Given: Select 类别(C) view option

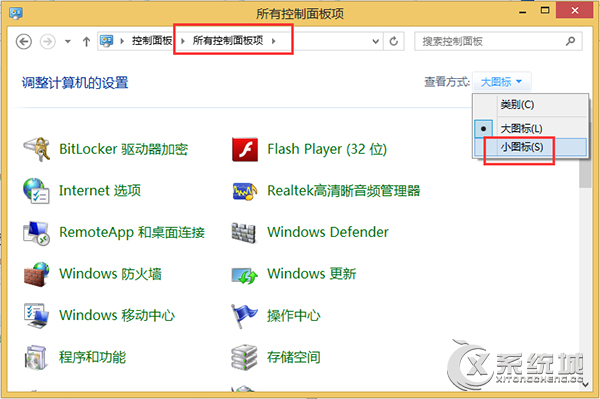Looking at the screenshot, I should point(530,104).
